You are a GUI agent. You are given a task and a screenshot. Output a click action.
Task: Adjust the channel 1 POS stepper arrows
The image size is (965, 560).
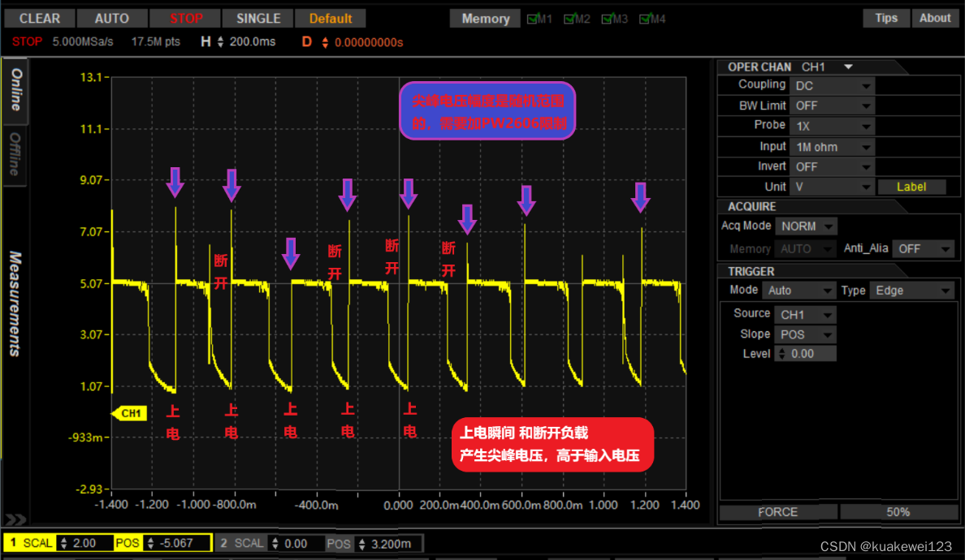point(151,544)
